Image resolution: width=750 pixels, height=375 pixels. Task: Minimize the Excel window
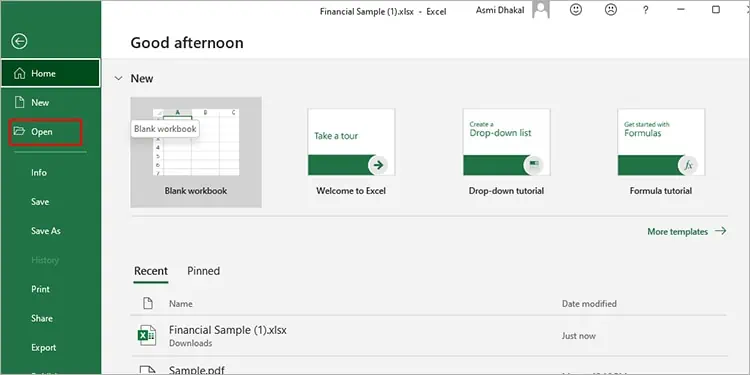pos(681,10)
